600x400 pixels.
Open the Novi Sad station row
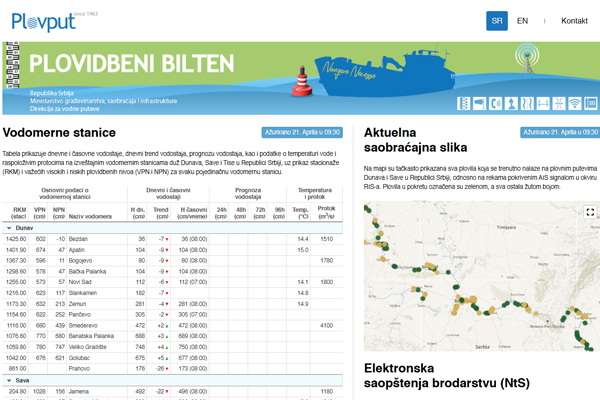82,282
